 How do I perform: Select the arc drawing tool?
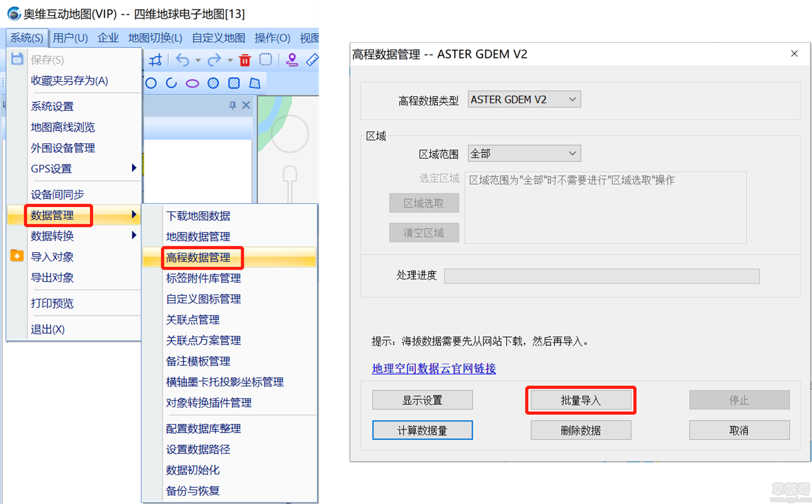(x=171, y=83)
